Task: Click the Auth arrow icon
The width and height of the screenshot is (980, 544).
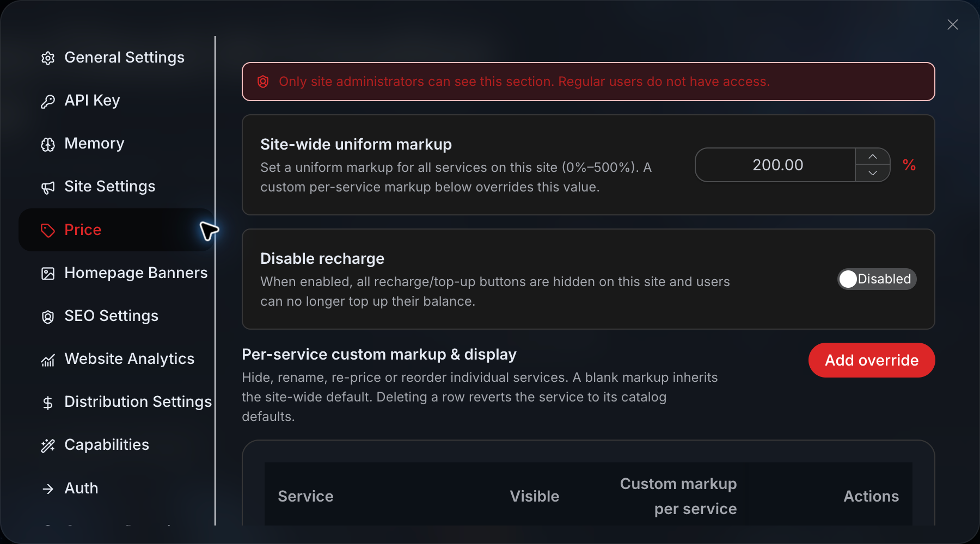Action: pyautogui.click(x=48, y=489)
